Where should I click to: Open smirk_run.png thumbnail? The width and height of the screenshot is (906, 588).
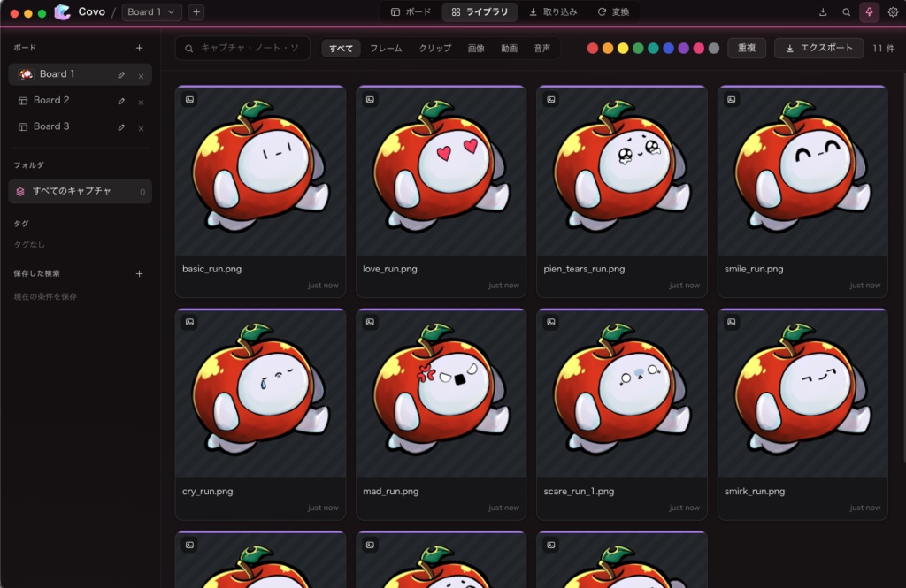pos(802,394)
